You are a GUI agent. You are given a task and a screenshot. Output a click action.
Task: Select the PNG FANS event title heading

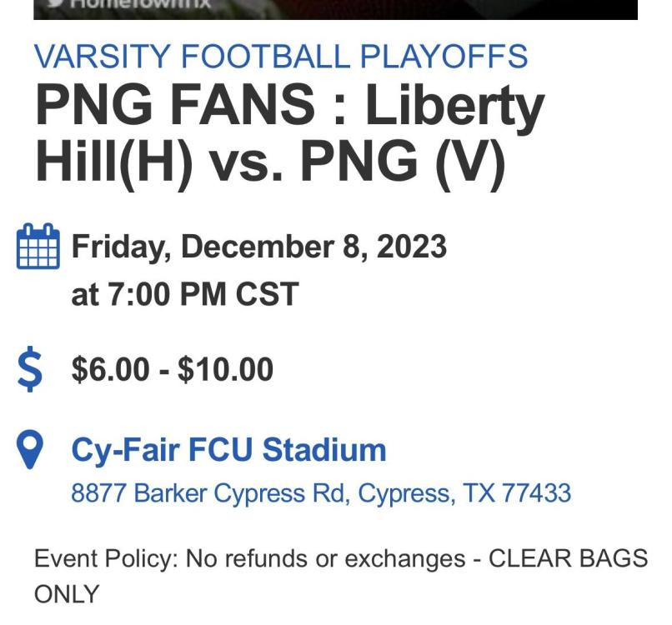[289, 133]
